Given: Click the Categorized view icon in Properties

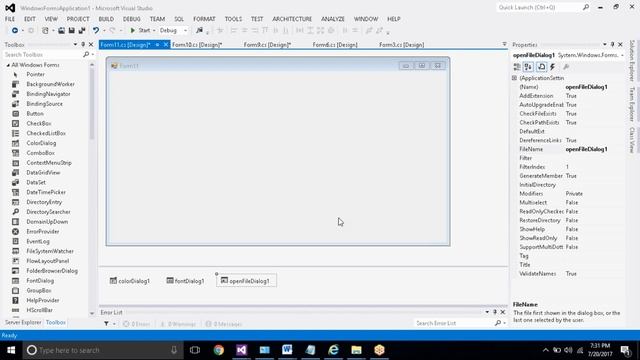Looking at the screenshot, I should [x=517, y=67].
